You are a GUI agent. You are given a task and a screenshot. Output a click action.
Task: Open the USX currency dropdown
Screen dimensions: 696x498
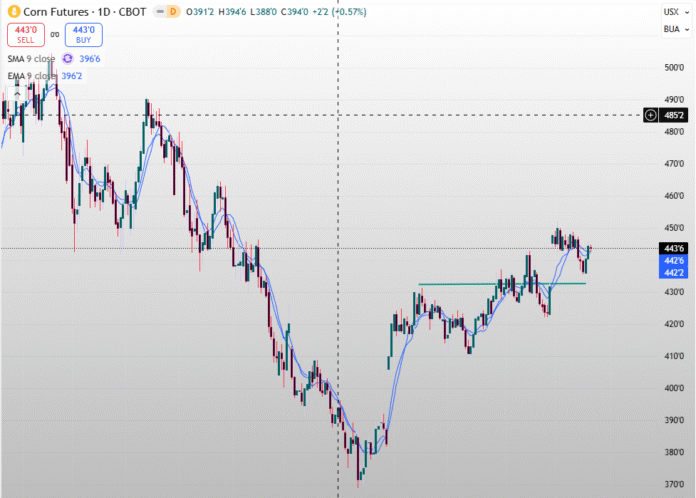point(672,10)
